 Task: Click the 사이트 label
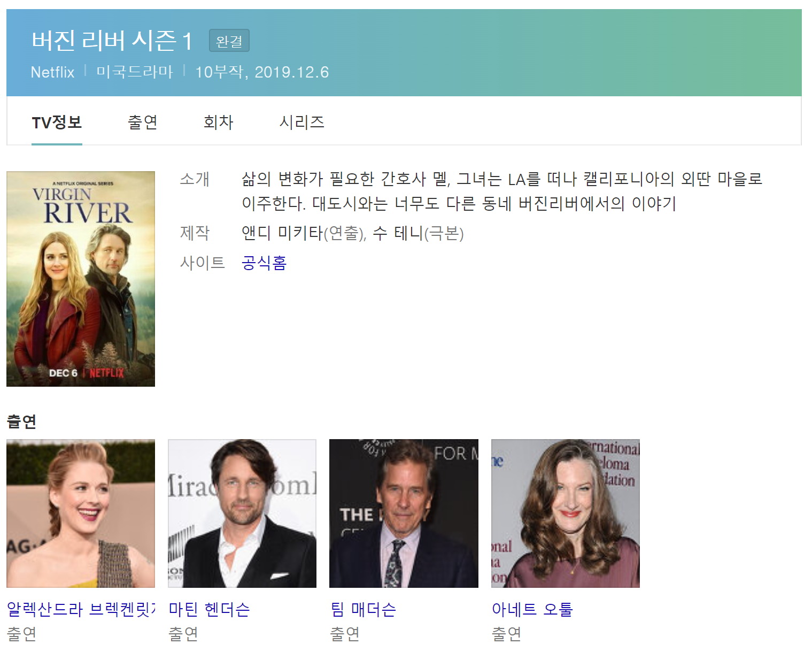pos(202,263)
